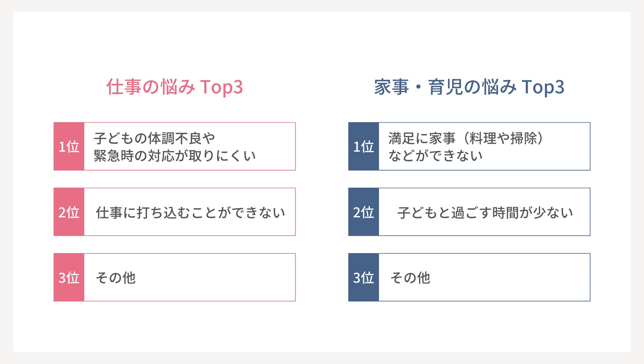
Task: Select the pink 2位 rank badge
Action: (69, 212)
